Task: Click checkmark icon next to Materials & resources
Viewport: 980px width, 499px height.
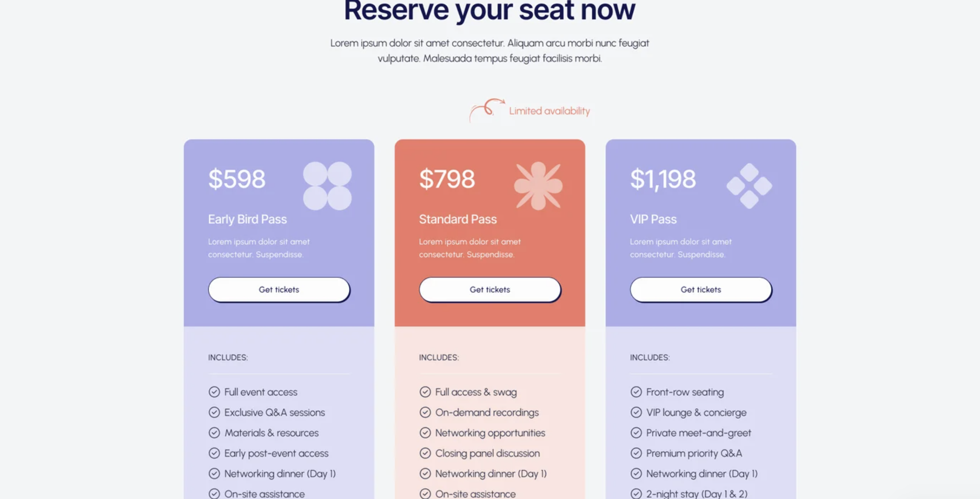Action: tap(214, 433)
